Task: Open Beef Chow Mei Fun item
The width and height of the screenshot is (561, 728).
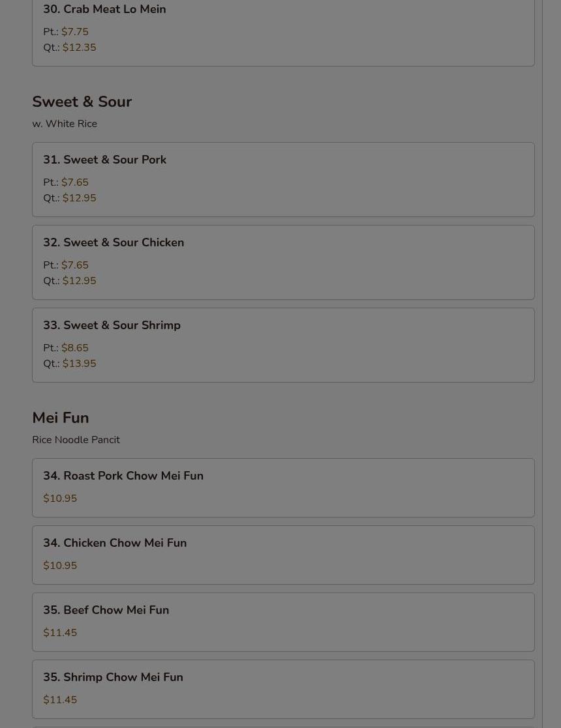Action: tap(283, 622)
